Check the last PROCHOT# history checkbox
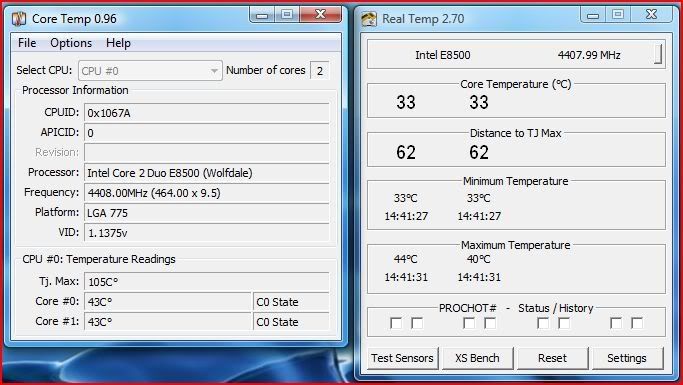Viewport: 683px width, 385px height. (637, 323)
